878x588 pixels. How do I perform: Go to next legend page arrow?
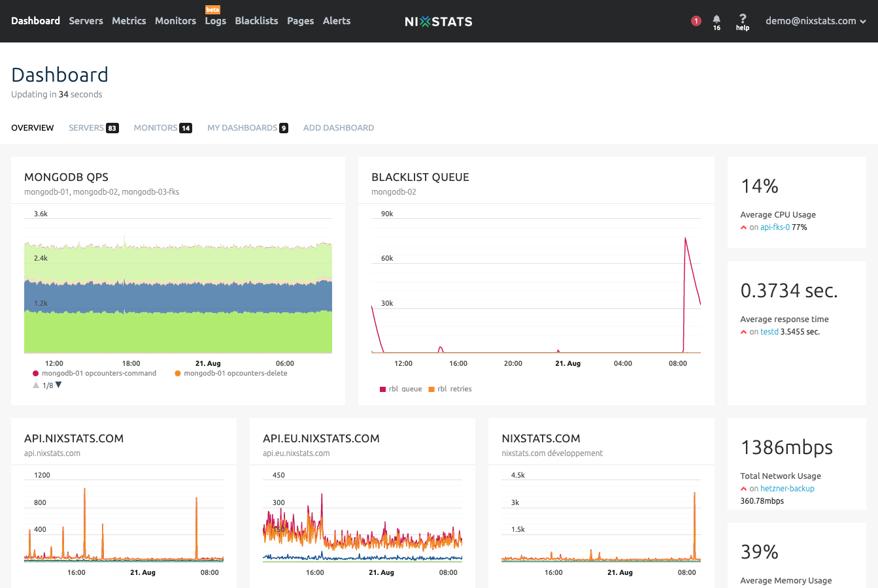58,385
